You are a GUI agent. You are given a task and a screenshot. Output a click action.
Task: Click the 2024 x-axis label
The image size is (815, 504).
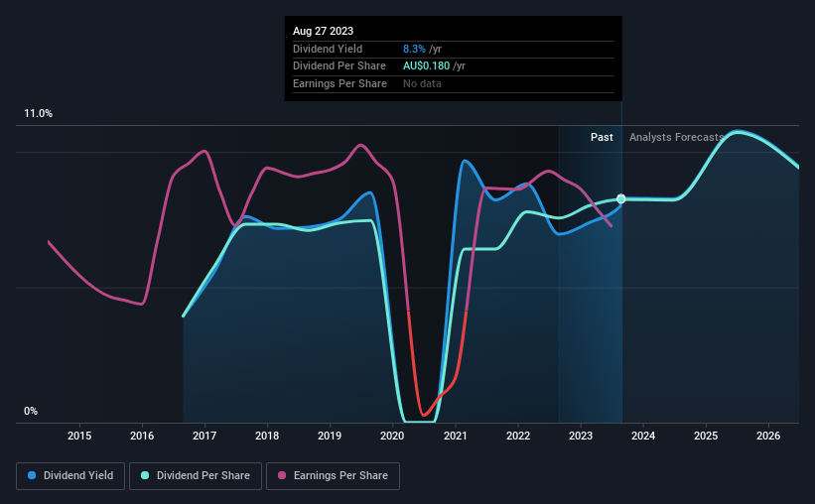coord(643,436)
